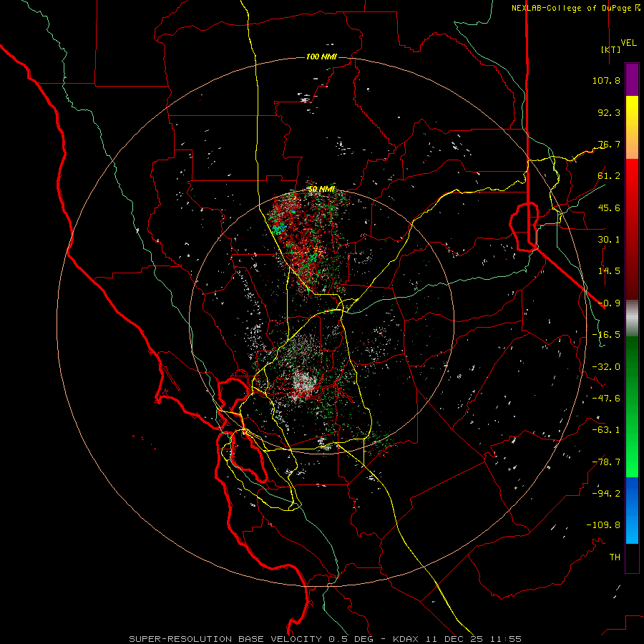Click the VEL legend title
This screenshot has width=644, height=644.
(628, 43)
